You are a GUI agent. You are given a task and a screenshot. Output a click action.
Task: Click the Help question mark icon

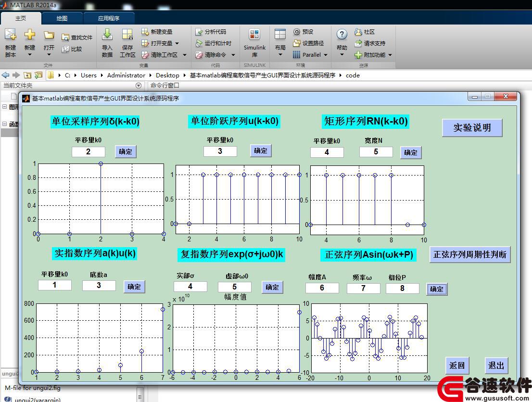coord(342,34)
